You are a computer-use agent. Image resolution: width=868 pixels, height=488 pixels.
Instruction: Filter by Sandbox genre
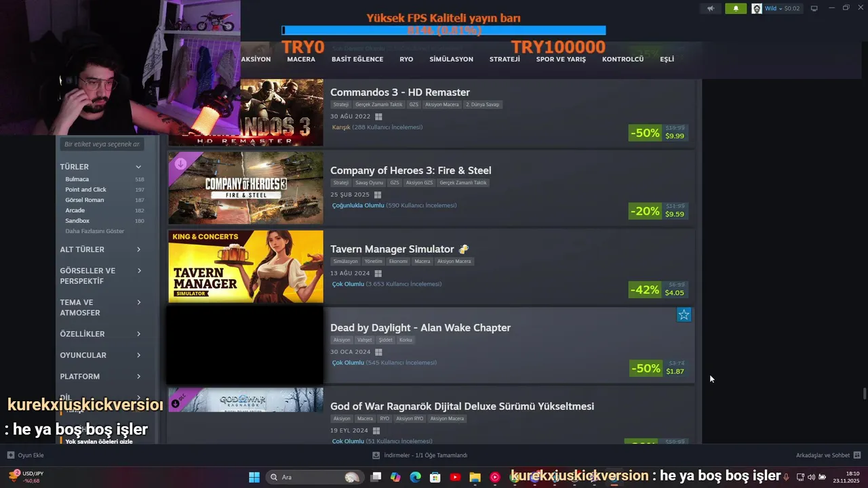77,221
